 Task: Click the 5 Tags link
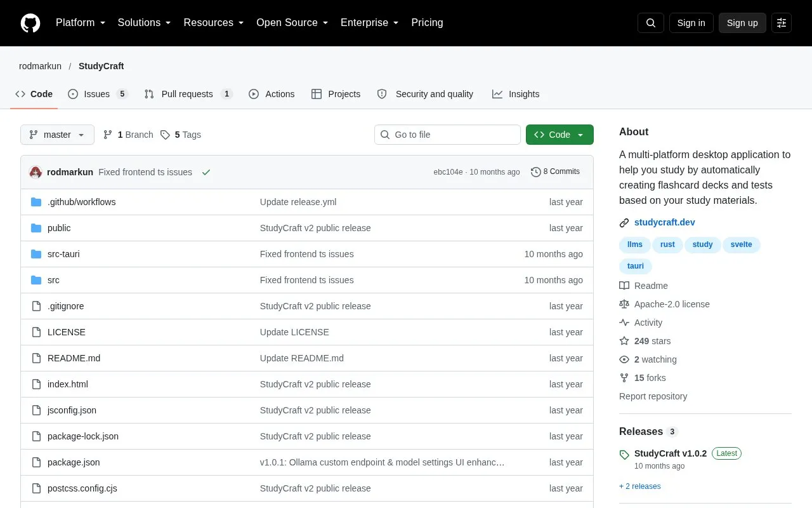tap(181, 135)
